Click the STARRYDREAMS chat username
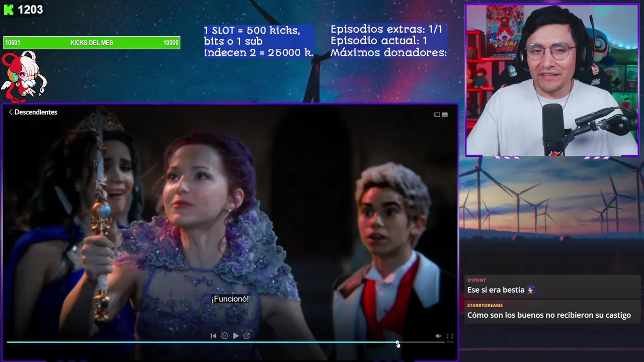This screenshot has height=362, width=644. (x=485, y=305)
